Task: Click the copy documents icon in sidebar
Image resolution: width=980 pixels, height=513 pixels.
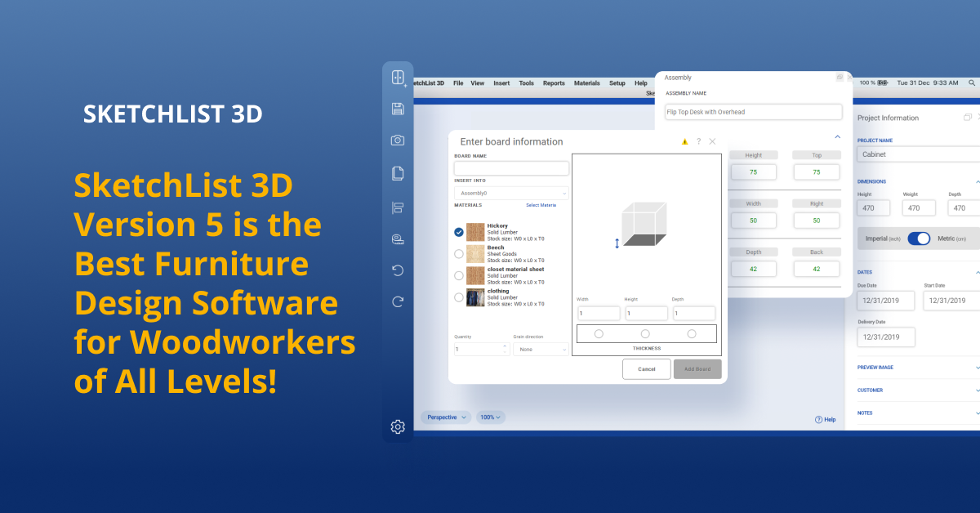Action: tap(398, 173)
